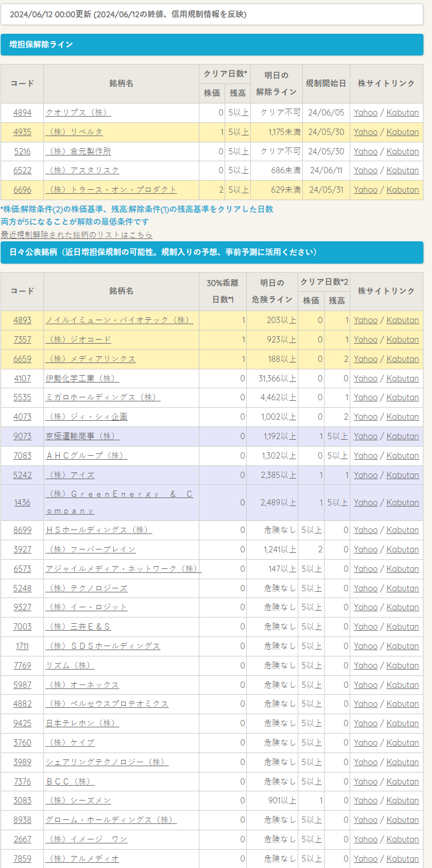Open Kabutan link for リベルタ row
The width and height of the screenshot is (432, 868).
pyautogui.click(x=403, y=132)
